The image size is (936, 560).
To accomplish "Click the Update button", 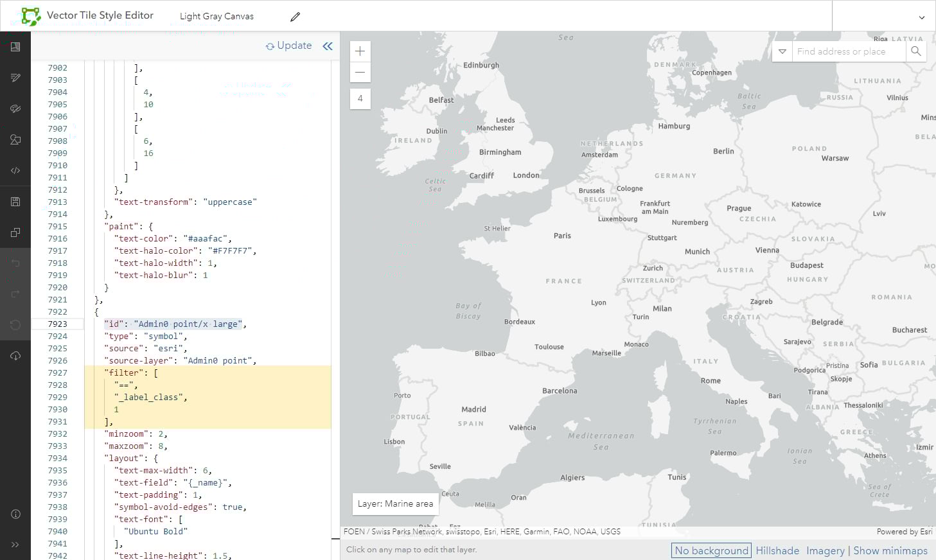I will [x=288, y=46].
